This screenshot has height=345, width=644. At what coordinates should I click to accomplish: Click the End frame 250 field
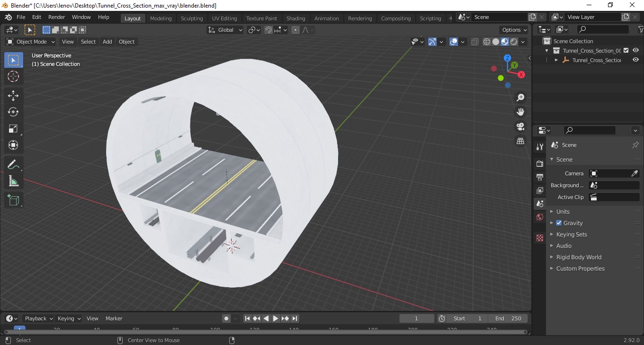(x=508, y=318)
